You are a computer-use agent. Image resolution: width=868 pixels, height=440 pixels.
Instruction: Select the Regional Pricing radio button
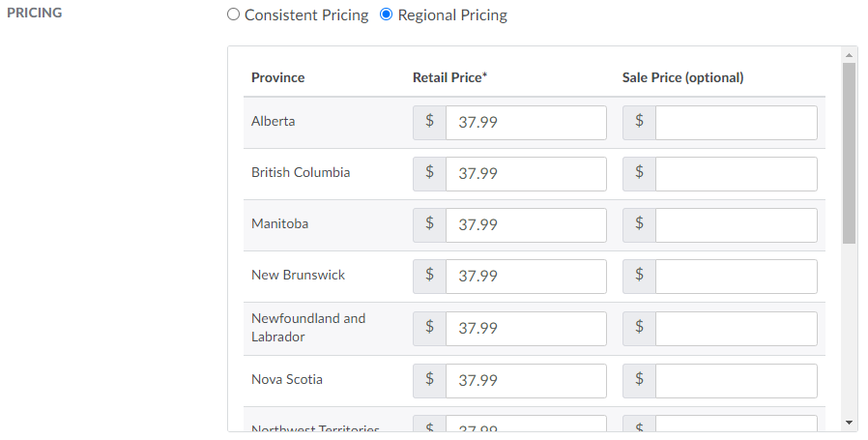point(387,15)
